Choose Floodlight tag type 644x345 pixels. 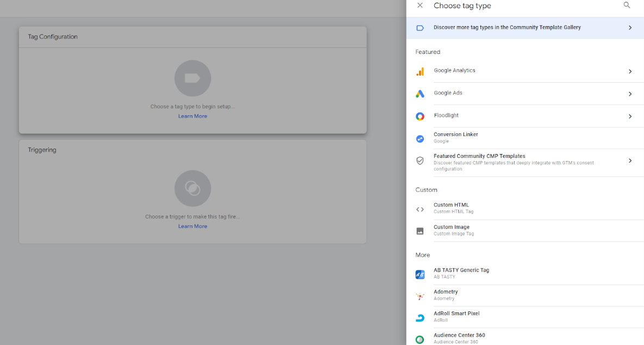tap(526, 116)
